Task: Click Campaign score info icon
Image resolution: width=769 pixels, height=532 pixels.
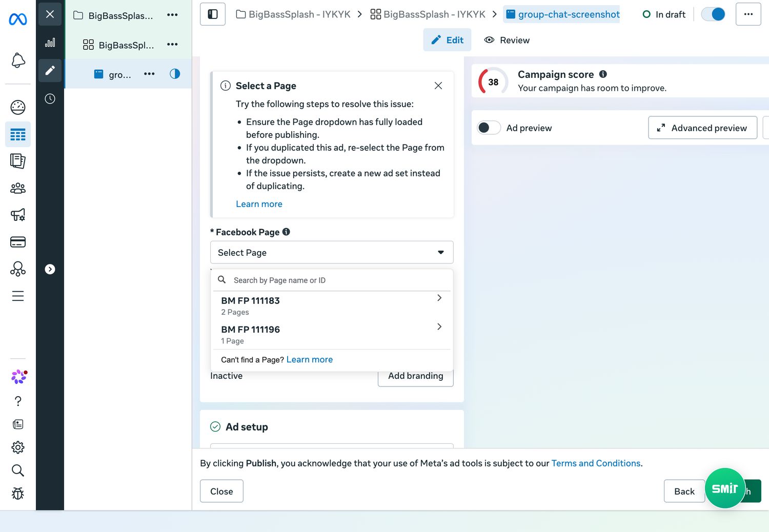Action: tap(603, 74)
